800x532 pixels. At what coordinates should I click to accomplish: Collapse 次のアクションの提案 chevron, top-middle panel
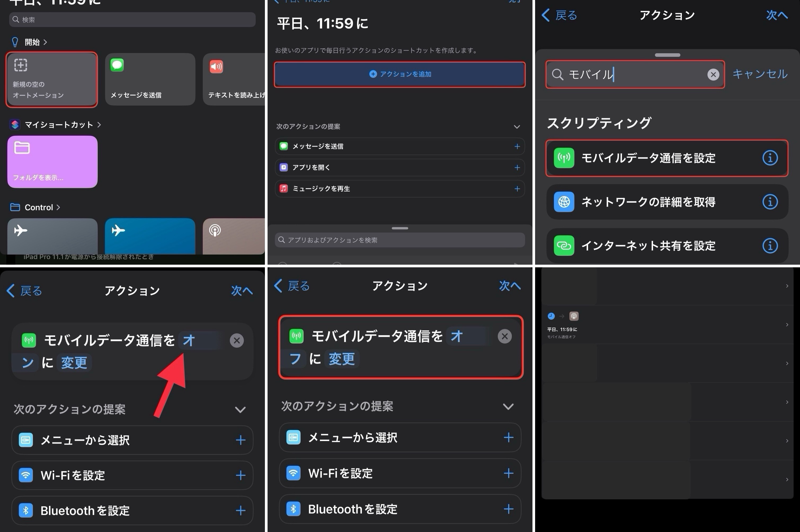coord(517,127)
